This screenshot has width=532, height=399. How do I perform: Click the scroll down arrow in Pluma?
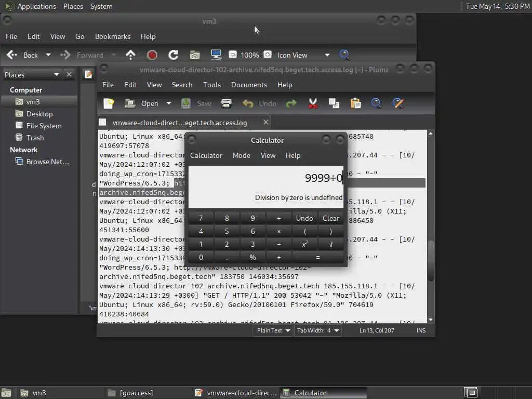[x=431, y=320]
